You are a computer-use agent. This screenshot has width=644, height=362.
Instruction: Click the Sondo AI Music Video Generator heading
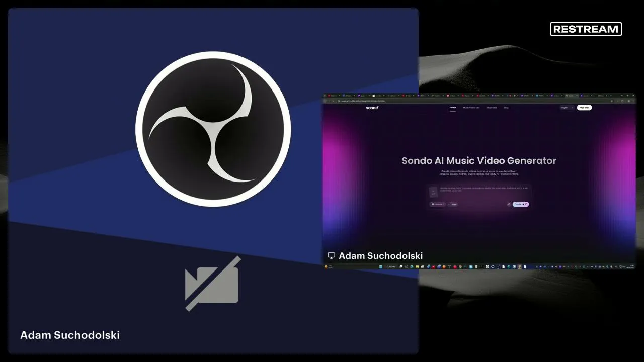click(x=479, y=161)
